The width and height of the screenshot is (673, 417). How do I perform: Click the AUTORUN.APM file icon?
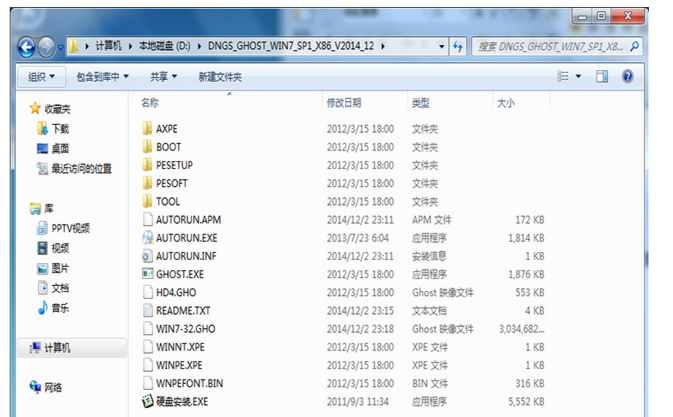click(148, 219)
